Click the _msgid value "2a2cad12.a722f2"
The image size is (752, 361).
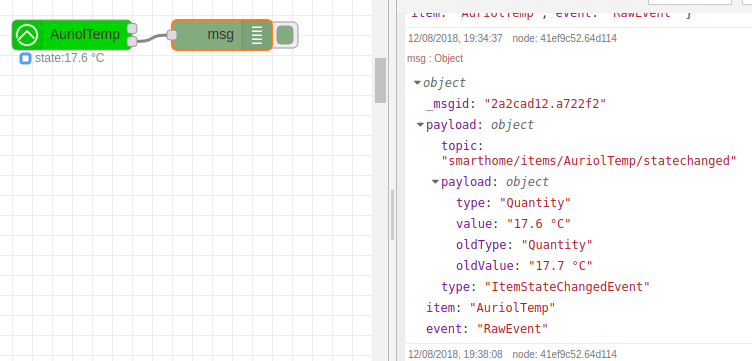(x=545, y=104)
